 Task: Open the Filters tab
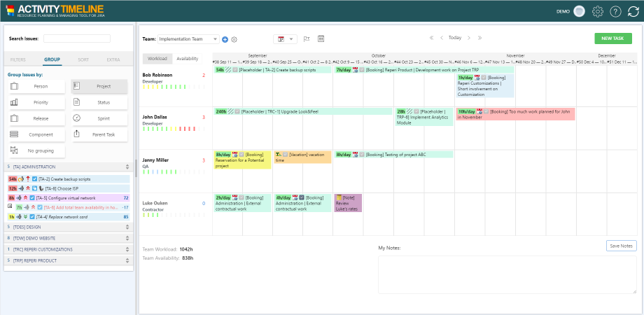[x=18, y=60]
